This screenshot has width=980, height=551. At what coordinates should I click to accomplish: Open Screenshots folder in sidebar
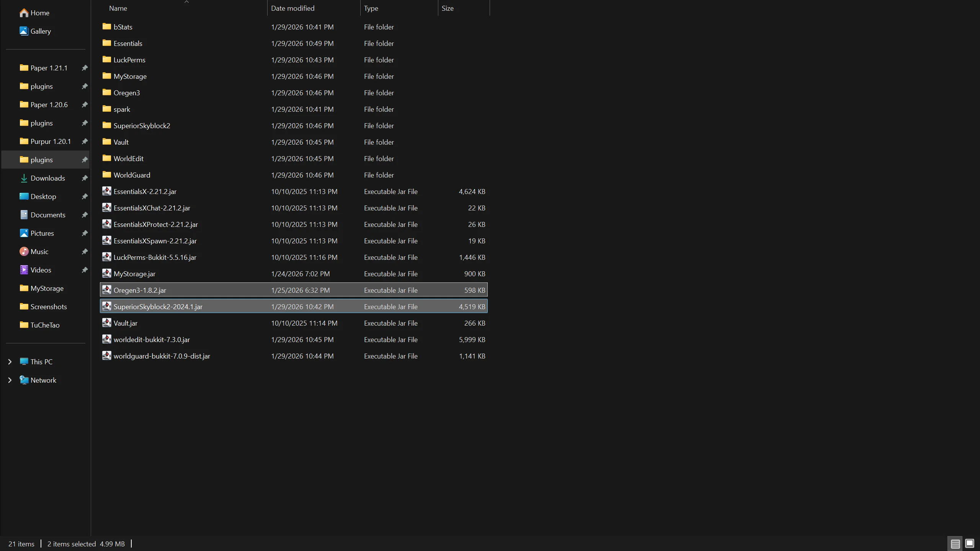coord(48,307)
